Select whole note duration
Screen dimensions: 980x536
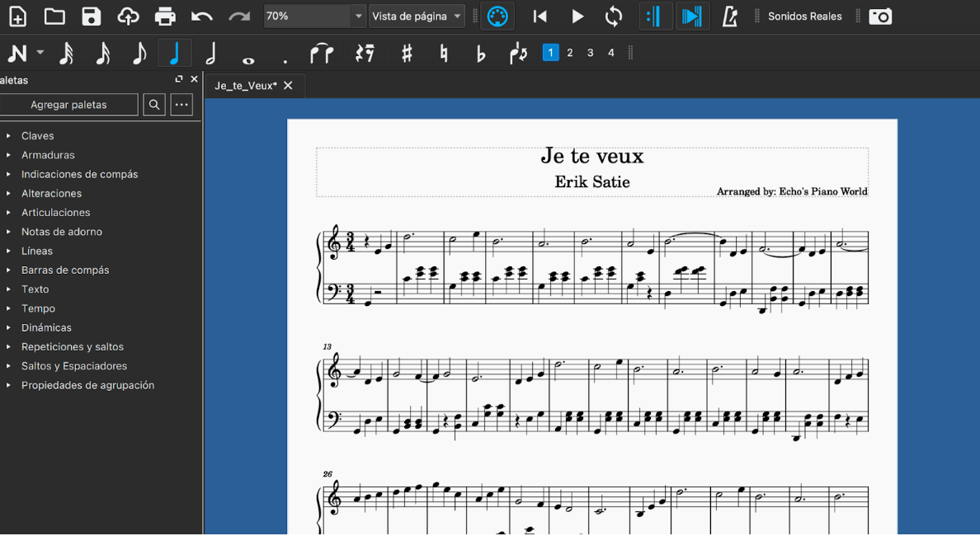click(x=248, y=60)
